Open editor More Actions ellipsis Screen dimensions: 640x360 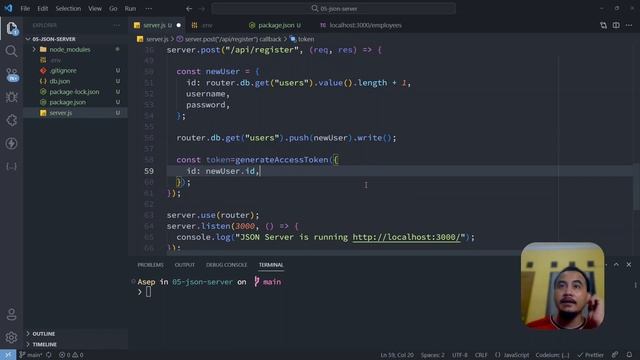[629, 25]
